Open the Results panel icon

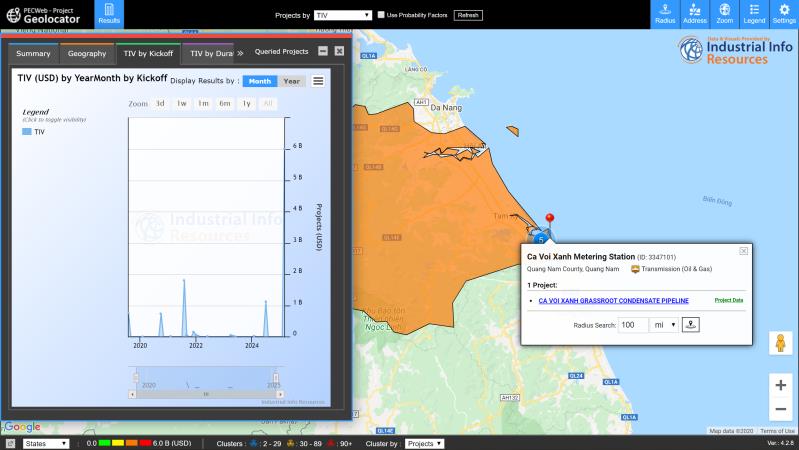[109, 14]
